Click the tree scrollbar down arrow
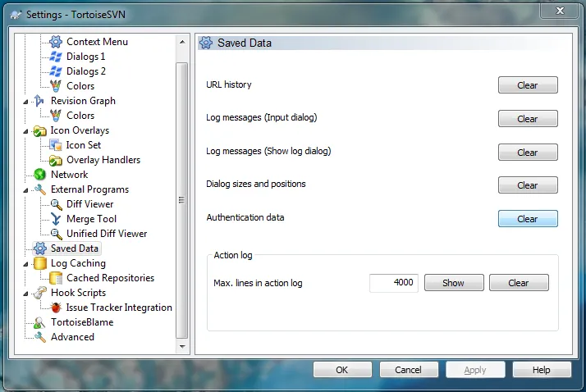This screenshot has height=392, width=586. [182, 346]
